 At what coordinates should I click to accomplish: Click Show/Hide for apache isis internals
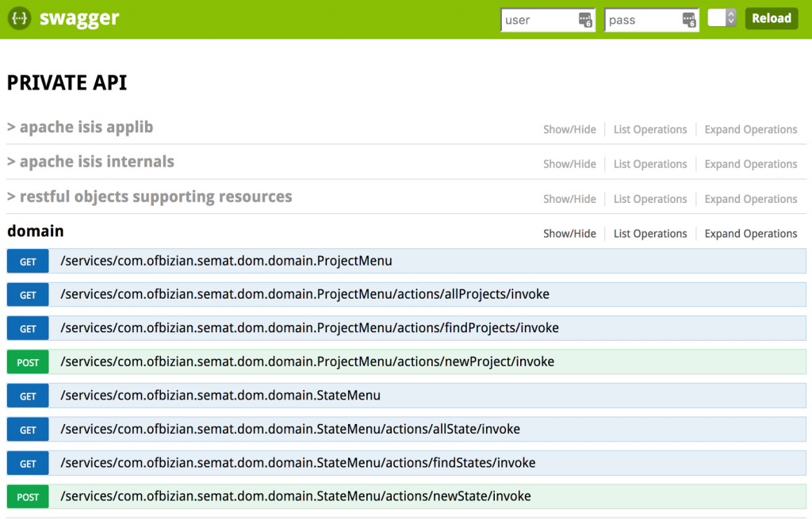[569, 164]
